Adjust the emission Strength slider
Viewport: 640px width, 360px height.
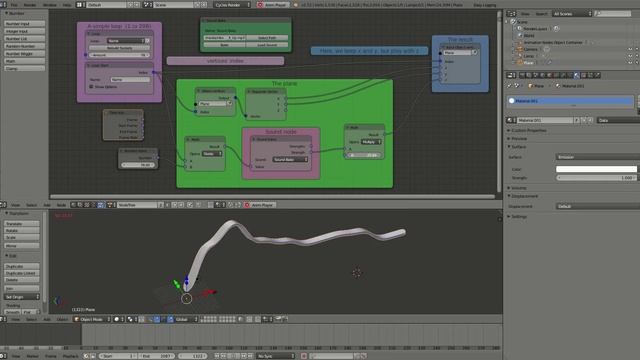[596, 178]
